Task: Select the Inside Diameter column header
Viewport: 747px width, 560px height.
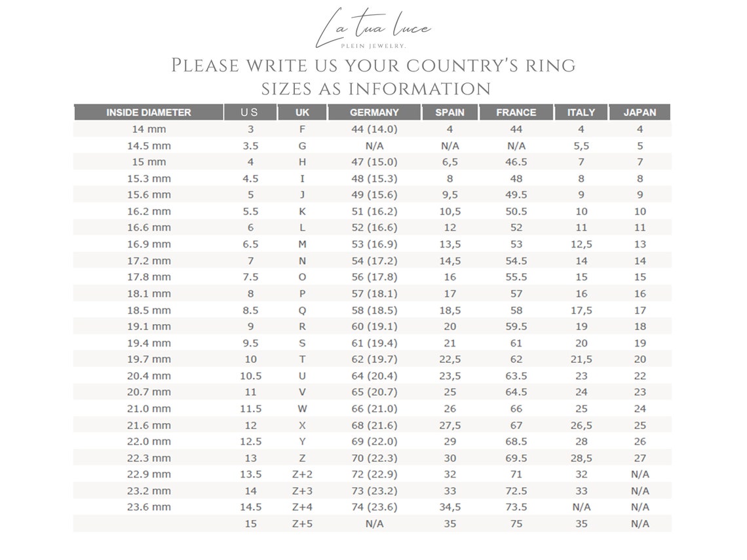Action: (149, 112)
